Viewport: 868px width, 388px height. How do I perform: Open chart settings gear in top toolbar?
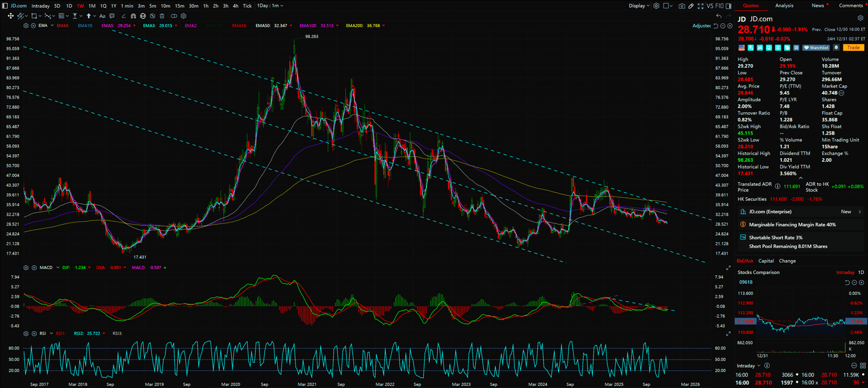click(x=656, y=6)
